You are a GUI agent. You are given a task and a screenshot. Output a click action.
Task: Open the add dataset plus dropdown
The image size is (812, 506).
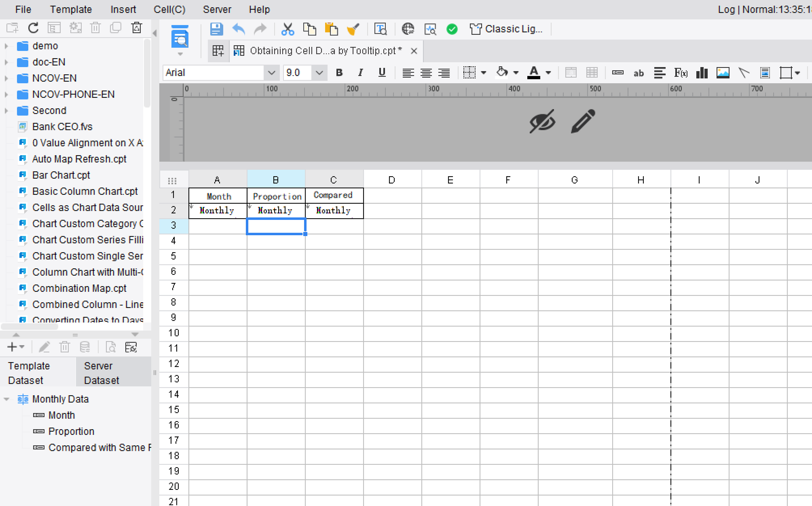[16, 347]
